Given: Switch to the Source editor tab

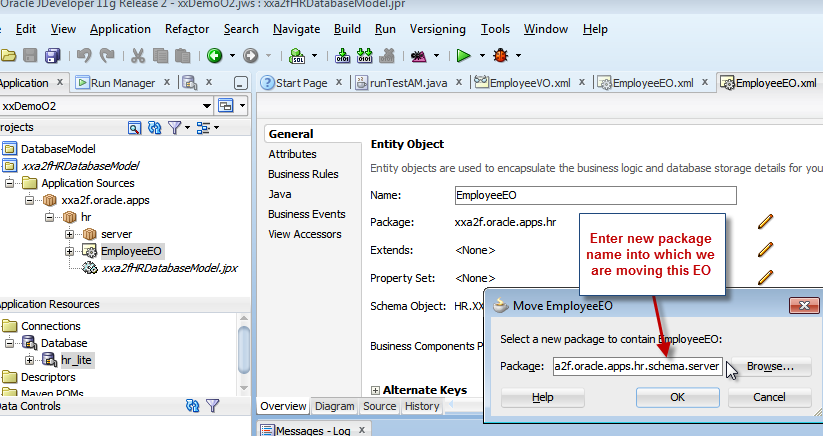Looking at the screenshot, I should click(379, 406).
